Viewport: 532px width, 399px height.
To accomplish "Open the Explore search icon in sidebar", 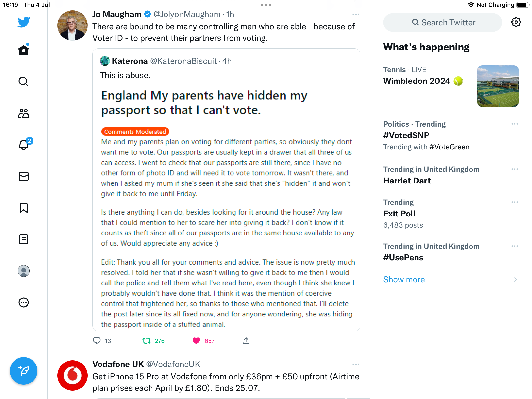I will pyautogui.click(x=24, y=82).
